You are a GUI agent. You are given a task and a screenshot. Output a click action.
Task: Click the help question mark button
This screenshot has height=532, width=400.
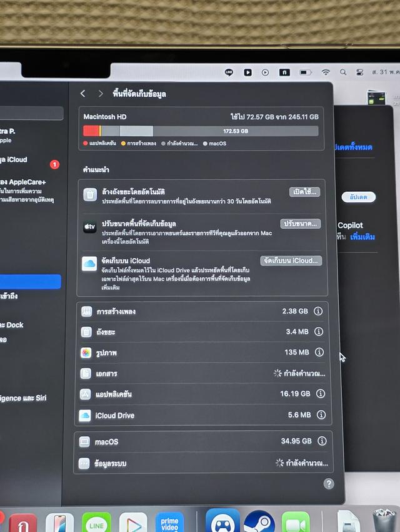329,483
